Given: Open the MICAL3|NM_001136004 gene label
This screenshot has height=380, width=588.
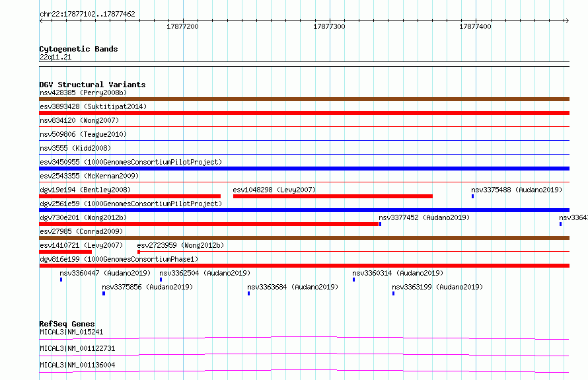Looking at the screenshot, I should [x=77, y=365].
